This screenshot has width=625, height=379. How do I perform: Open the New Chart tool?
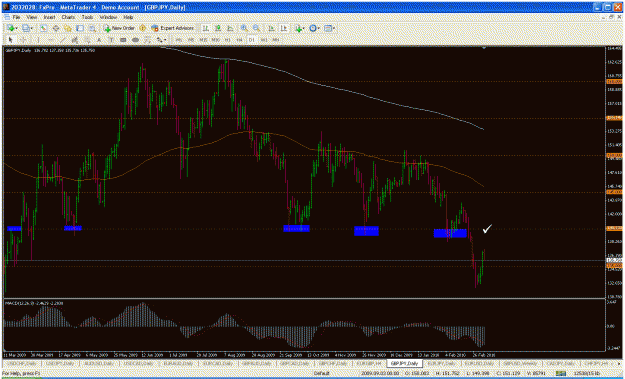pos(11,28)
